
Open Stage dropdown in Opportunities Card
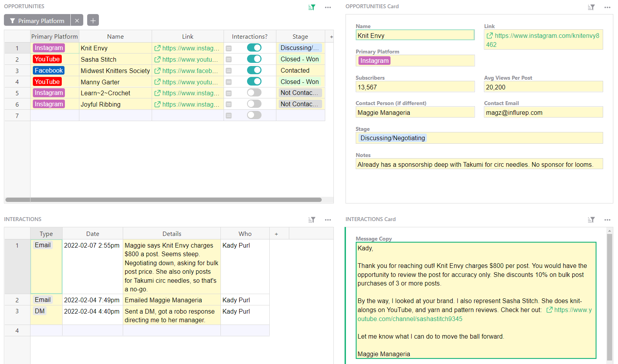click(479, 138)
